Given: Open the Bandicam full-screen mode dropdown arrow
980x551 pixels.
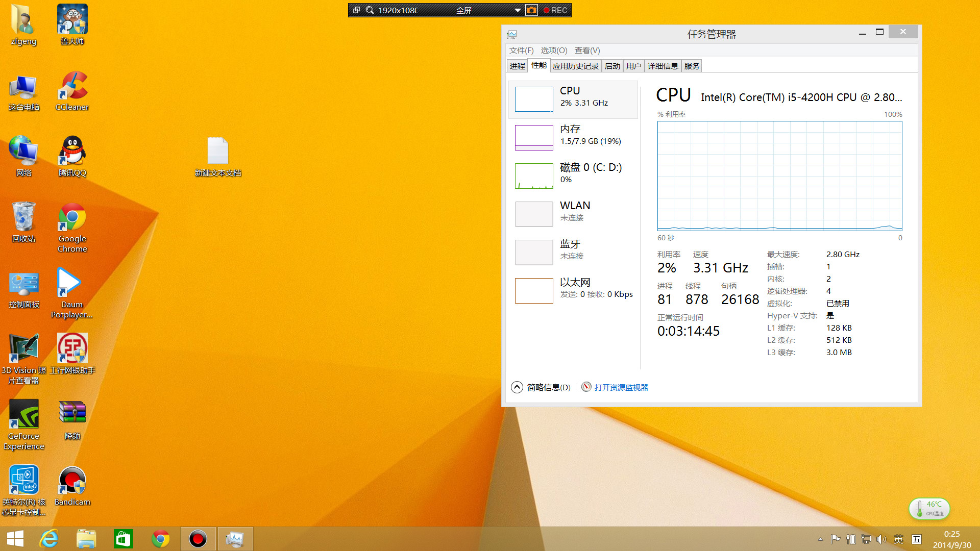Looking at the screenshot, I should (517, 10).
